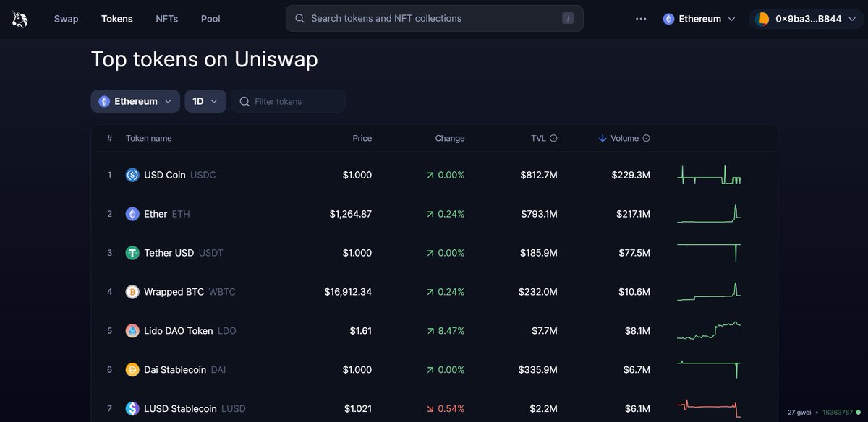Expand the Ethereum network filter dropdown
This screenshot has width=868, height=422.
point(136,101)
